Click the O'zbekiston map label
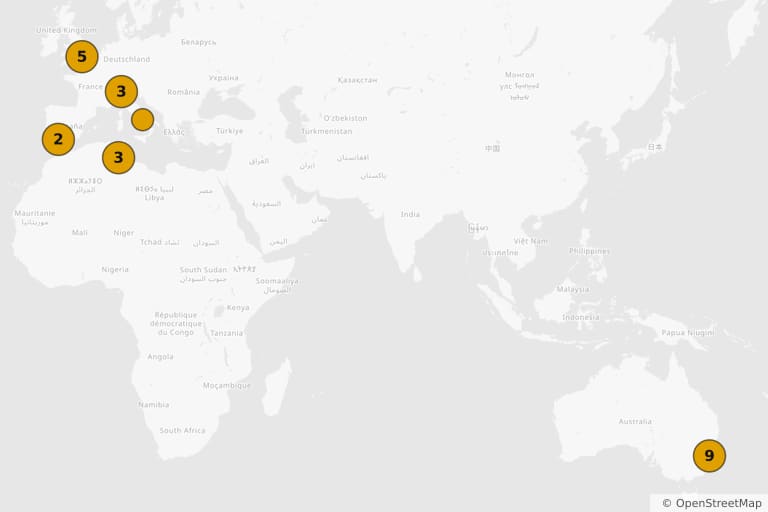This screenshot has height=512, width=768. [x=345, y=118]
